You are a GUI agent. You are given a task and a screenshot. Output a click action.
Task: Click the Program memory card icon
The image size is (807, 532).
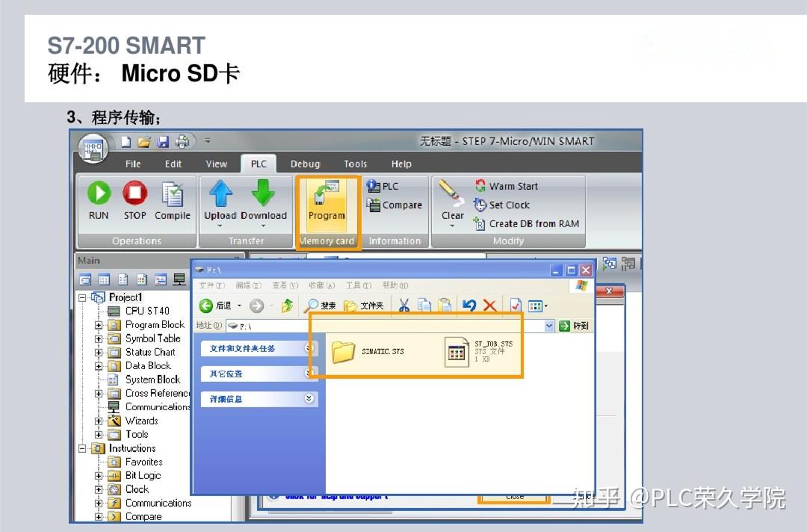327,201
